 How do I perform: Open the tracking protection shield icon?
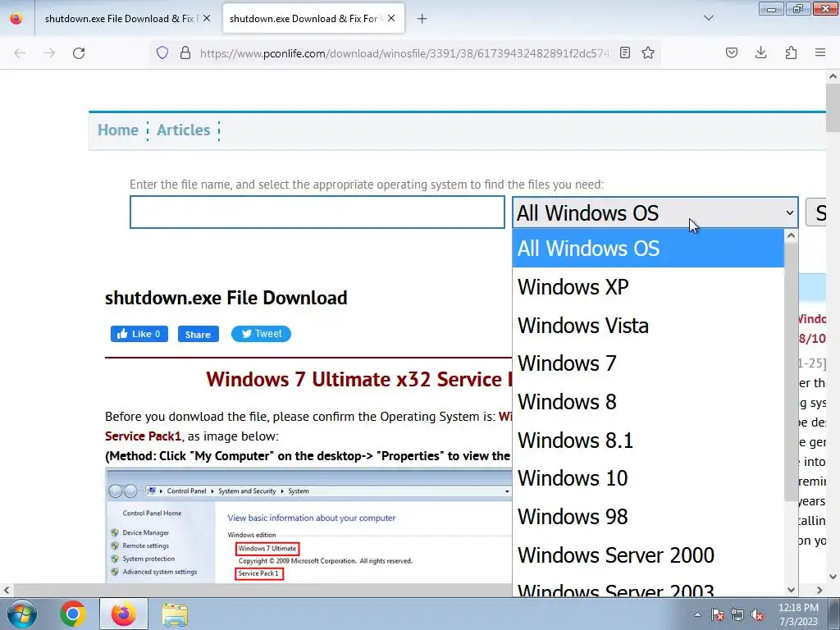(162, 52)
